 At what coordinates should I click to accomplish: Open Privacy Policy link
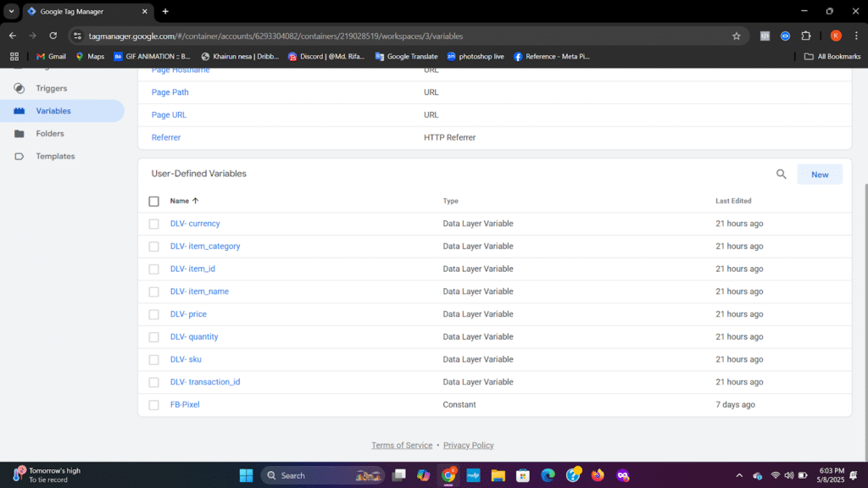(x=468, y=445)
